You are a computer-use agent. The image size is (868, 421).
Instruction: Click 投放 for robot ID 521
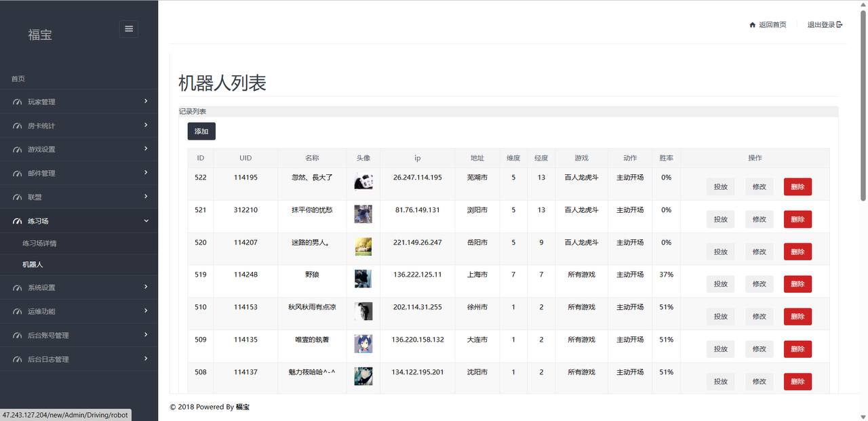point(720,219)
